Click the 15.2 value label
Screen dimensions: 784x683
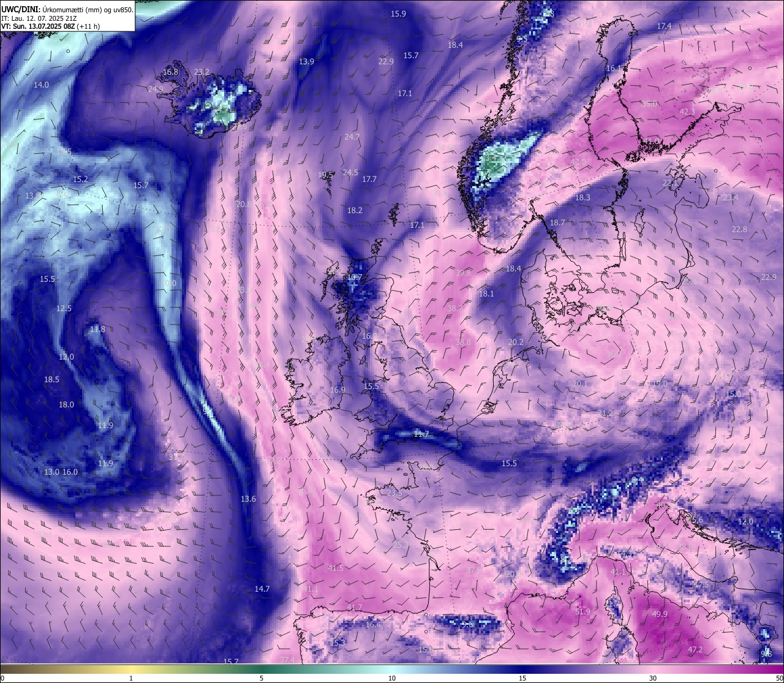coord(80,179)
